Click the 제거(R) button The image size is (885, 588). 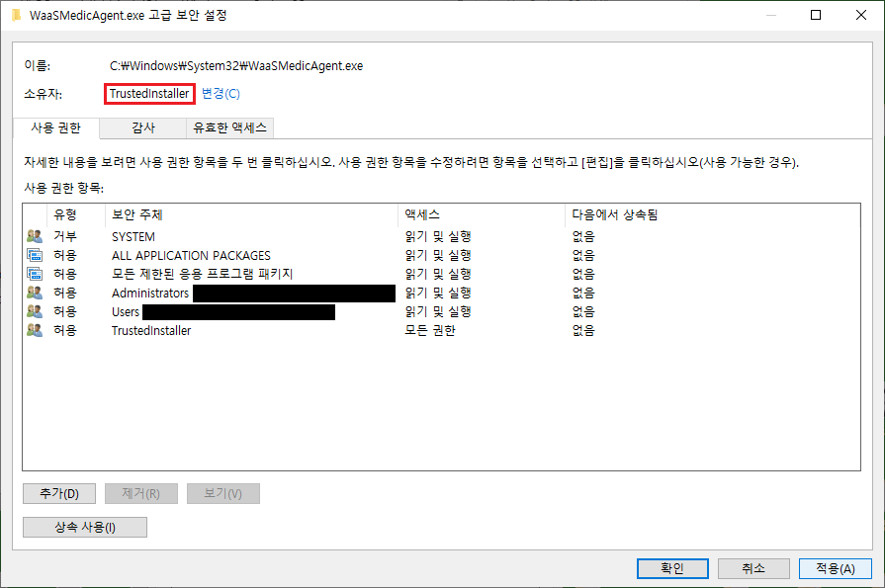141,494
